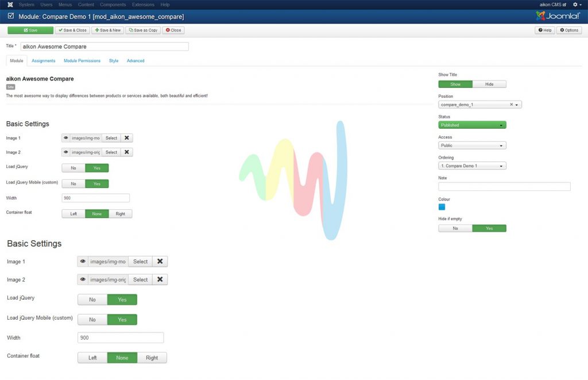The height and width of the screenshot is (380, 588).
Task: Click the Width field in upper settings
Action: pos(96,198)
